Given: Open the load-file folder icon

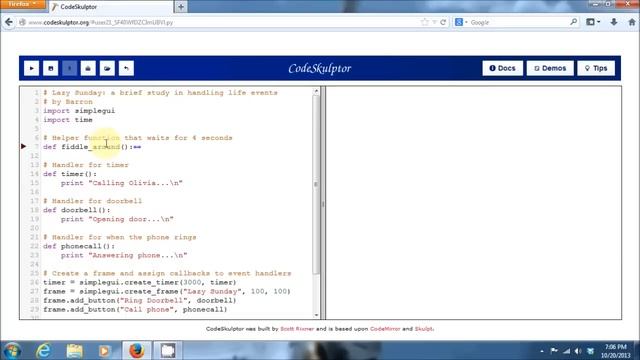Looking at the screenshot, I should pos(107,68).
